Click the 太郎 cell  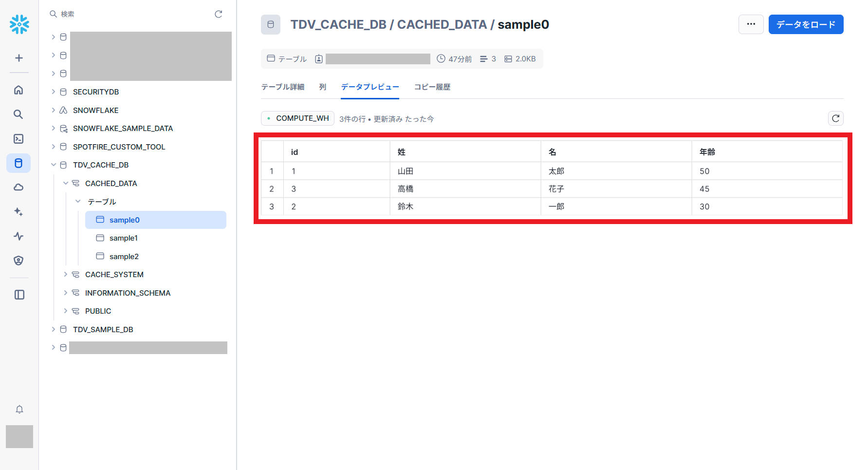[616, 171]
